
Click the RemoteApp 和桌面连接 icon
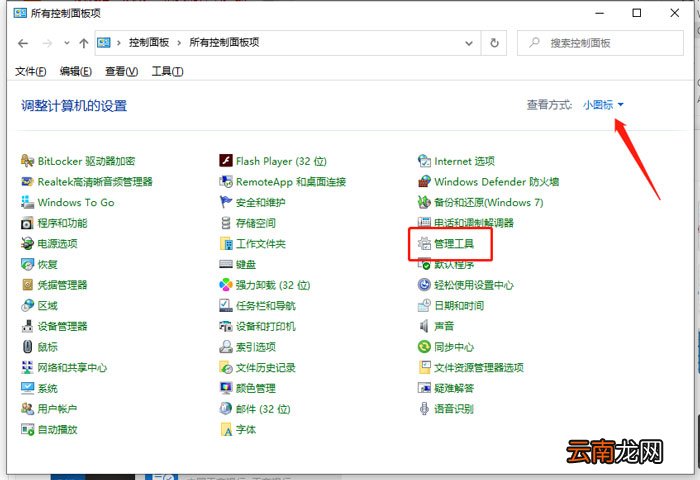(x=226, y=182)
